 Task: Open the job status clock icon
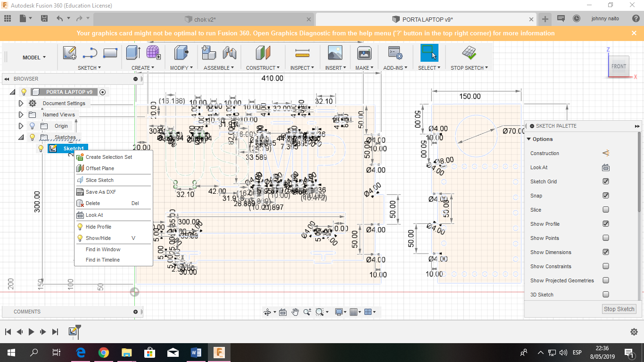pos(577,18)
